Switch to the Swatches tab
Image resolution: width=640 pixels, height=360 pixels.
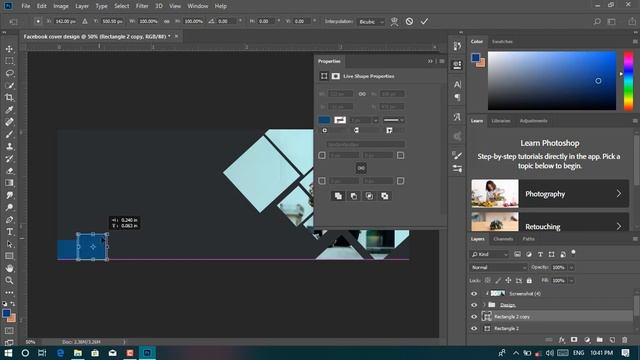[x=502, y=42]
